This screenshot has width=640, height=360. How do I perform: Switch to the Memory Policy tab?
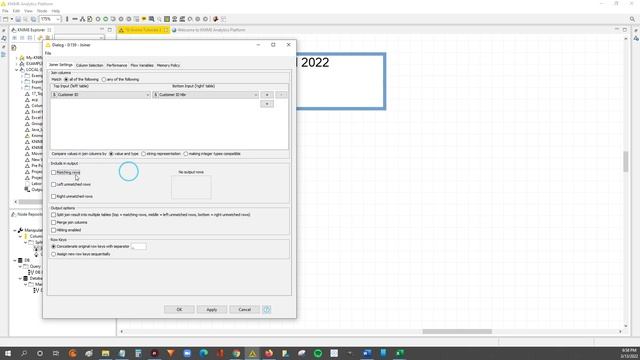pyautogui.click(x=168, y=65)
